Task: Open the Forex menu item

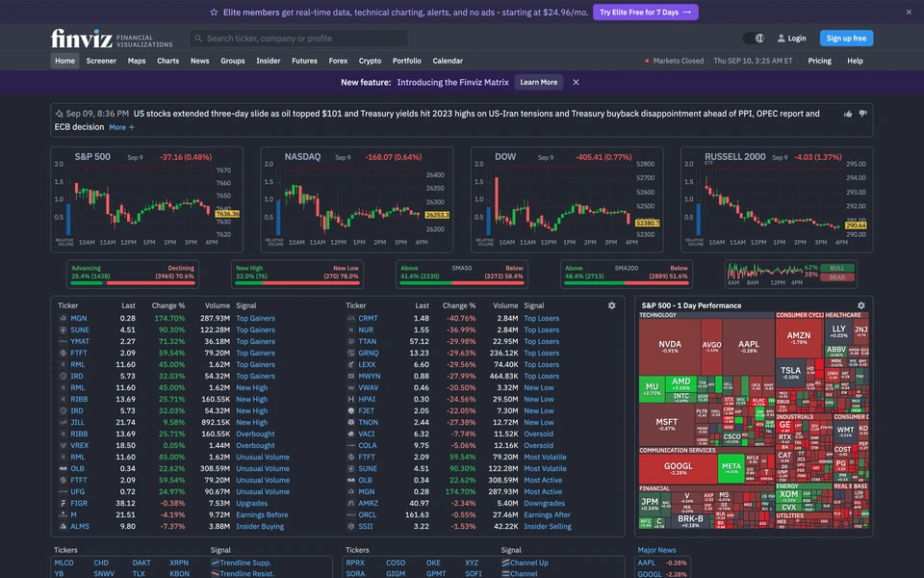Action: 338,61
